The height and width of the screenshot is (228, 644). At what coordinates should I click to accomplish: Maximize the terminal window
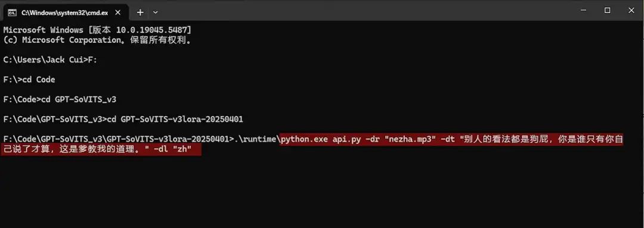pyautogui.click(x=607, y=10)
